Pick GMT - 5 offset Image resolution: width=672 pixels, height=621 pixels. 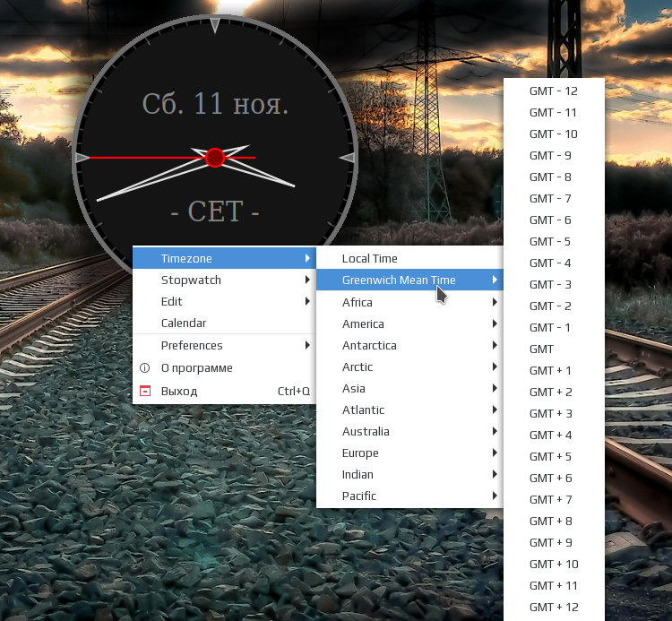click(x=554, y=241)
